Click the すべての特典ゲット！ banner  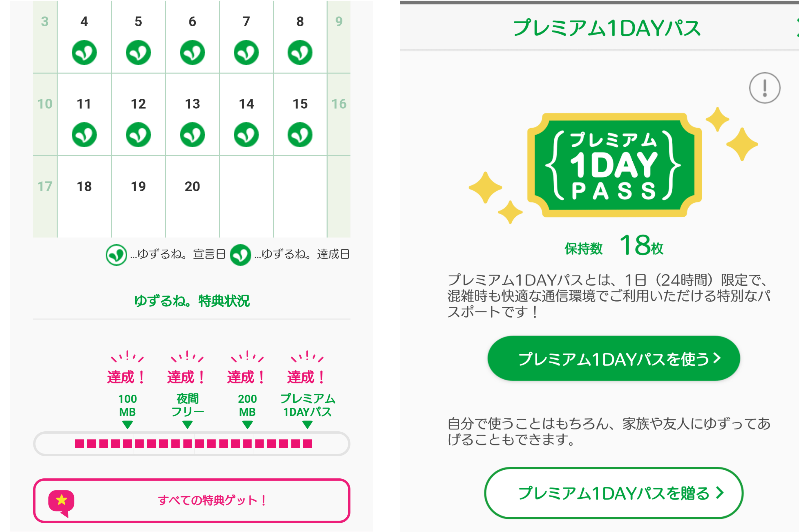tap(192, 500)
